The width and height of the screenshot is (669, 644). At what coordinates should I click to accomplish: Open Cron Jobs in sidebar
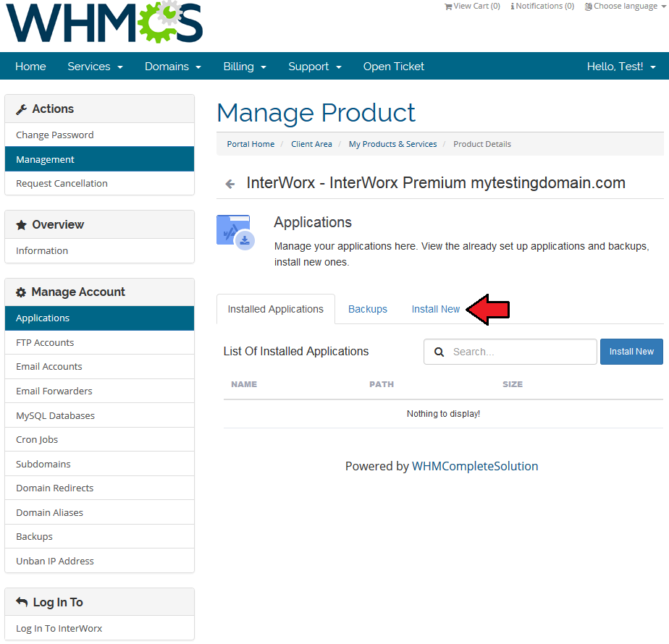pyautogui.click(x=99, y=440)
